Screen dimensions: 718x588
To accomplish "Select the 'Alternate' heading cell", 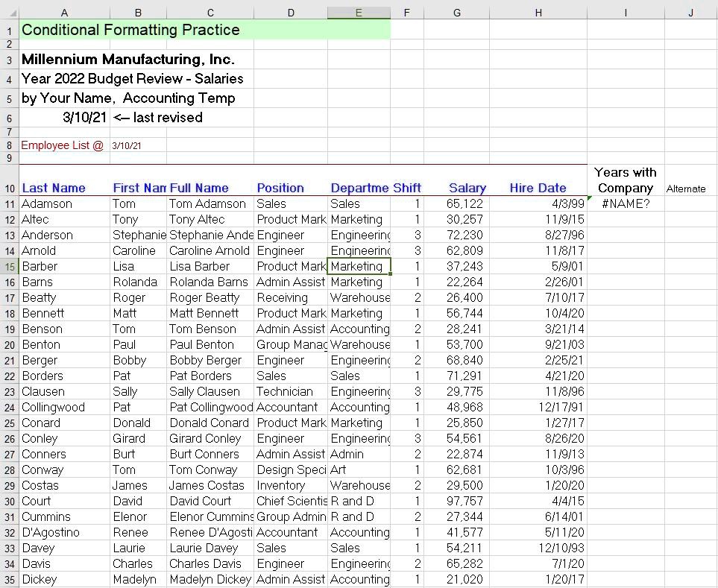I will (686, 189).
